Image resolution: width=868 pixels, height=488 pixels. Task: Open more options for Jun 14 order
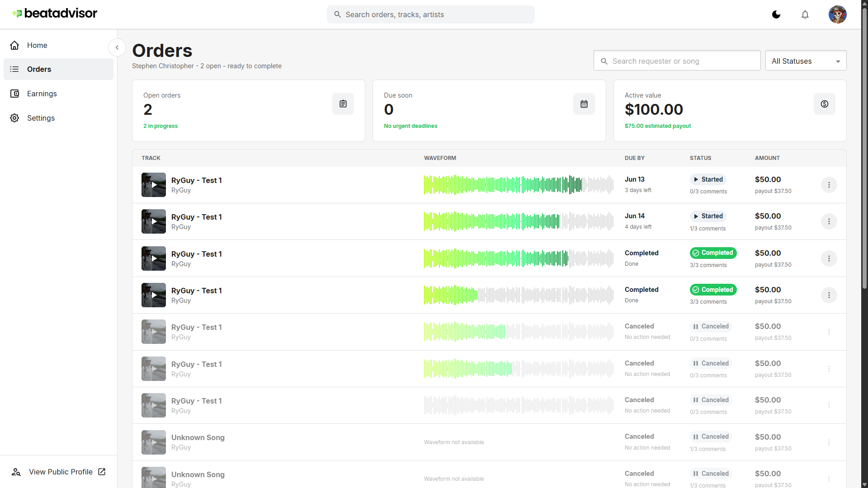(829, 221)
